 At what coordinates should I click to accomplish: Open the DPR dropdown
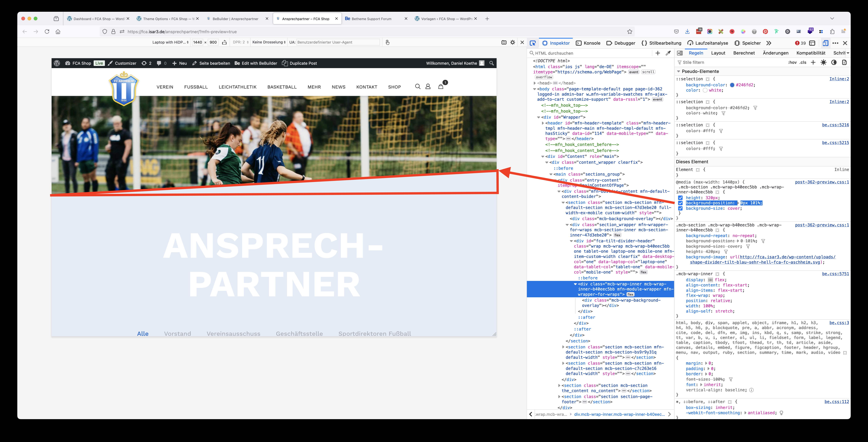pyautogui.click(x=241, y=42)
